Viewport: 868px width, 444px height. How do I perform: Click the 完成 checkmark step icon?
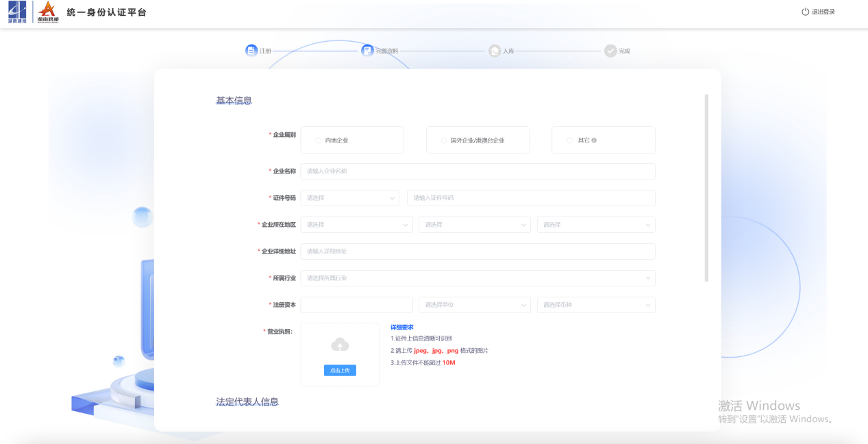pos(610,51)
